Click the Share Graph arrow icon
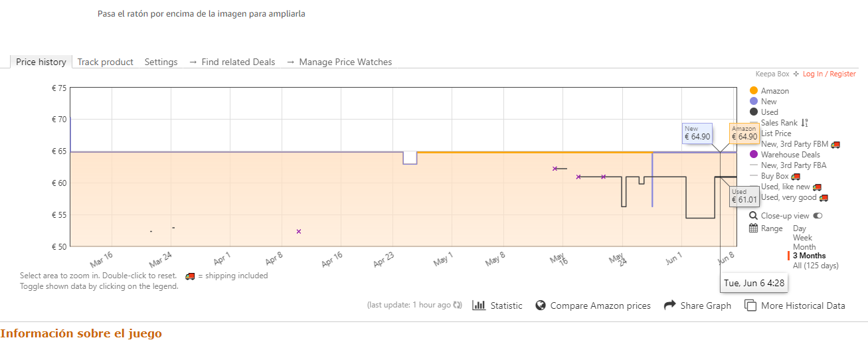868x346 pixels. click(670, 305)
